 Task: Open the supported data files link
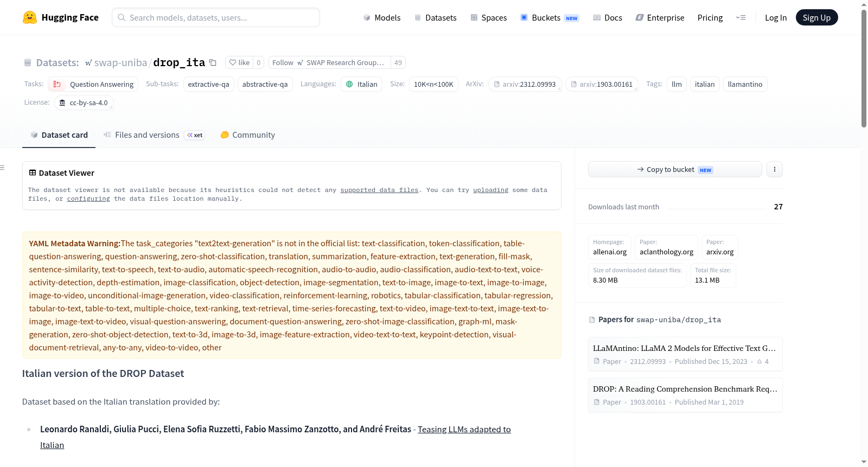point(379,190)
